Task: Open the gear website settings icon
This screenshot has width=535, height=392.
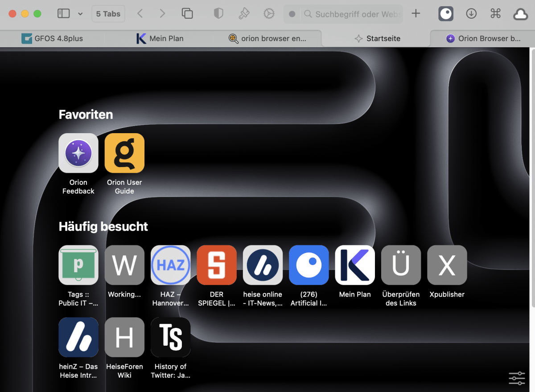Action: (269, 14)
